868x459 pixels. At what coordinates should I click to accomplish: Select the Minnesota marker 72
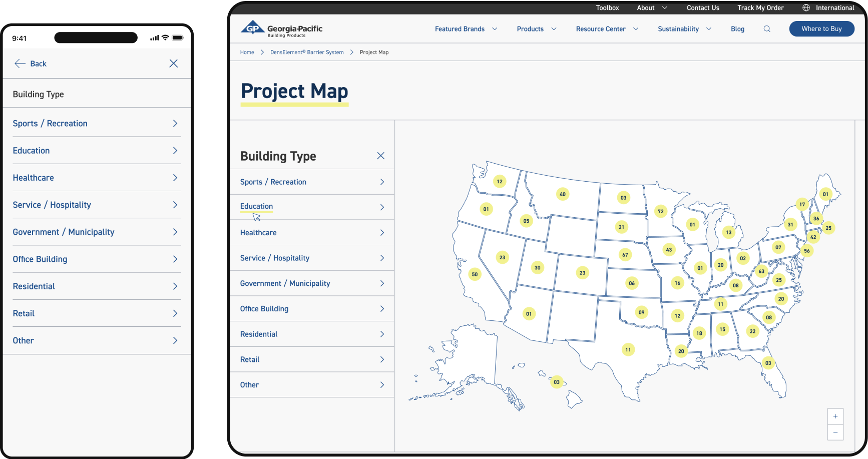661,211
